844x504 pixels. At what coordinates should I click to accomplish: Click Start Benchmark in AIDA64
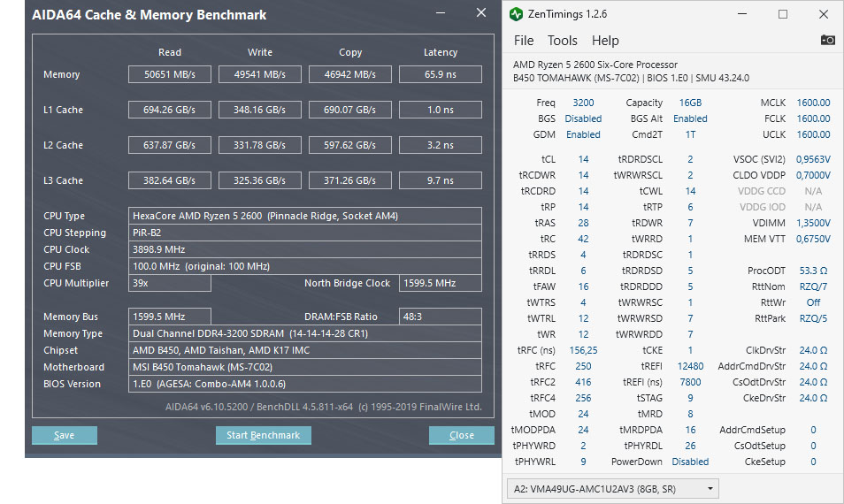(264, 435)
